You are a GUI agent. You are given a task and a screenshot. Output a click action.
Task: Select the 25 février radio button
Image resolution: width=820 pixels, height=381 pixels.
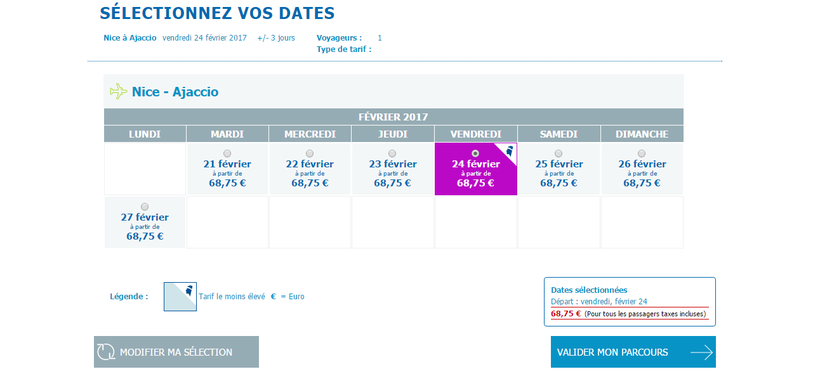pos(559,154)
